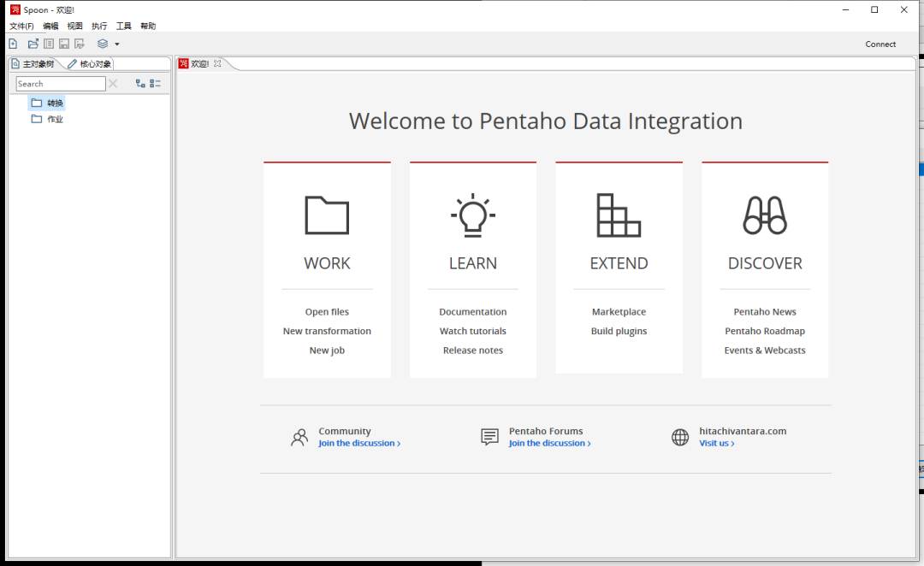Open the 文件(F) menu
The width and height of the screenshot is (924, 566).
click(x=21, y=26)
